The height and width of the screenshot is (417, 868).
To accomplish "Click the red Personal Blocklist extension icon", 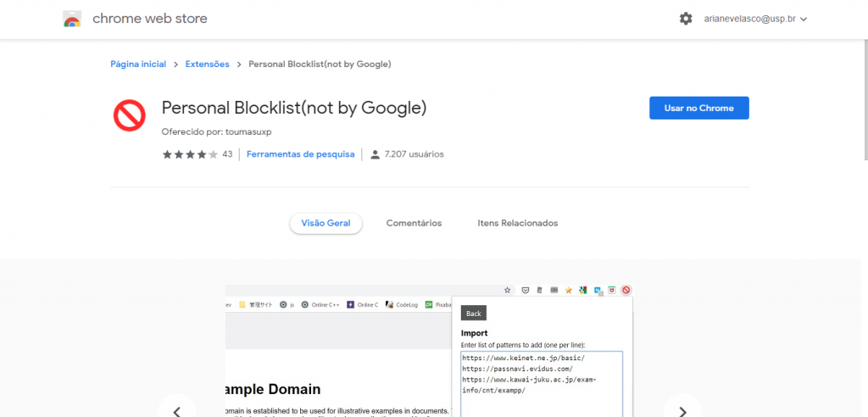I will (130, 116).
